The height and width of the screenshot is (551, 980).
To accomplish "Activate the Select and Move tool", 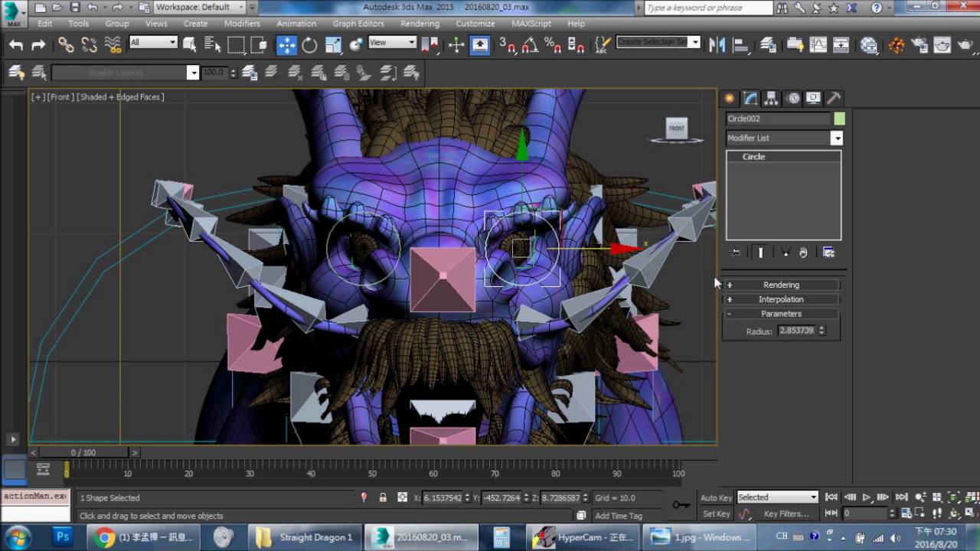I will [x=286, y=45].
